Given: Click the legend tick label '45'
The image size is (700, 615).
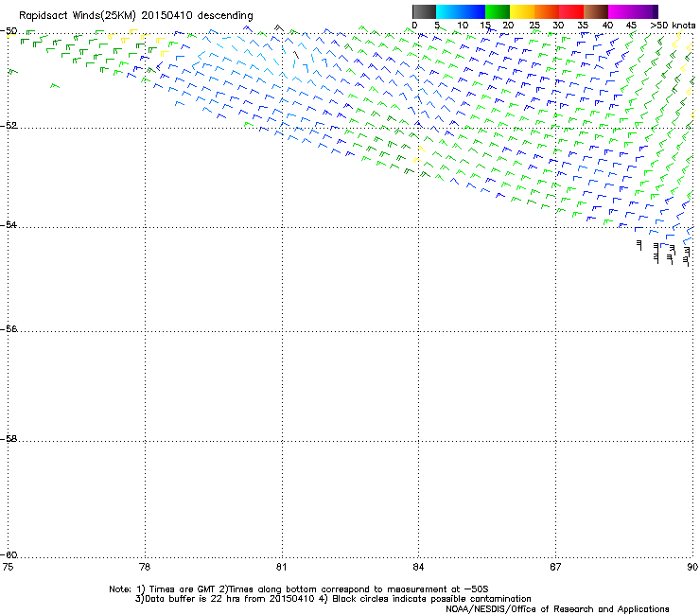Looking at the screenshot, I should (x=631, y=26).
